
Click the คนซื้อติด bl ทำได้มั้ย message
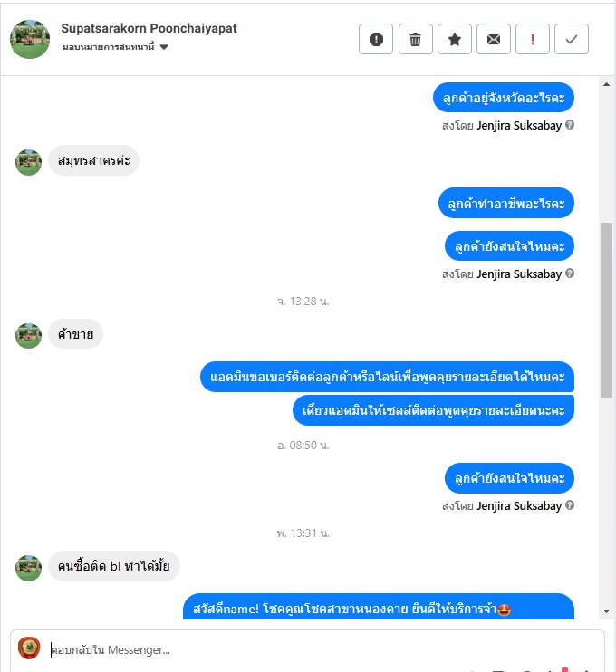tap(114, 566)
